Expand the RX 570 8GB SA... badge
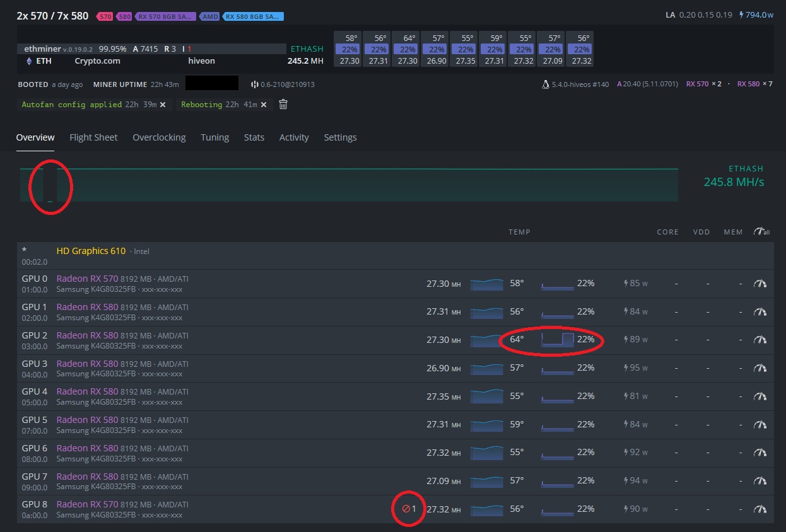The image size is (786, 532). pyautogui.click(x=167, y=16)
